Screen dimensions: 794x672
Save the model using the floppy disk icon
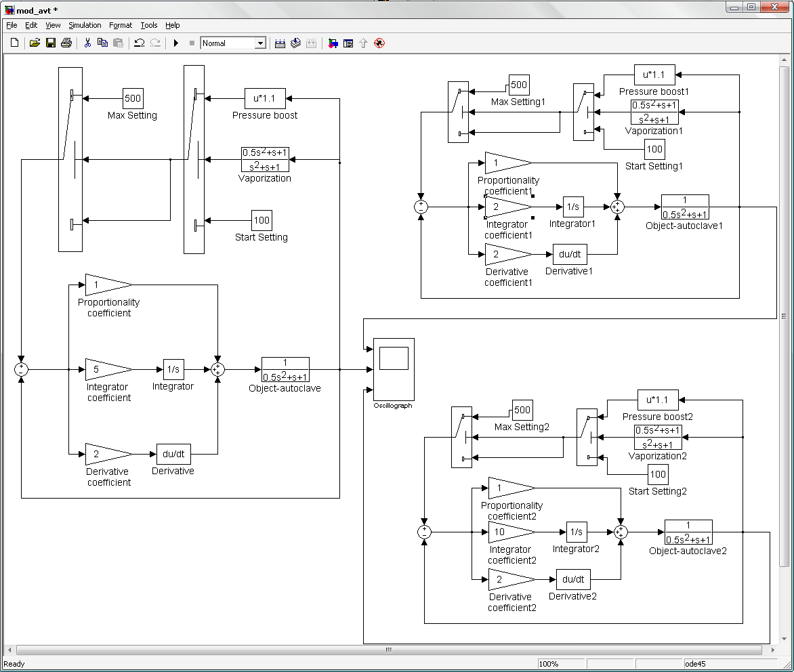pyautogui.click(x=51, y=43)
